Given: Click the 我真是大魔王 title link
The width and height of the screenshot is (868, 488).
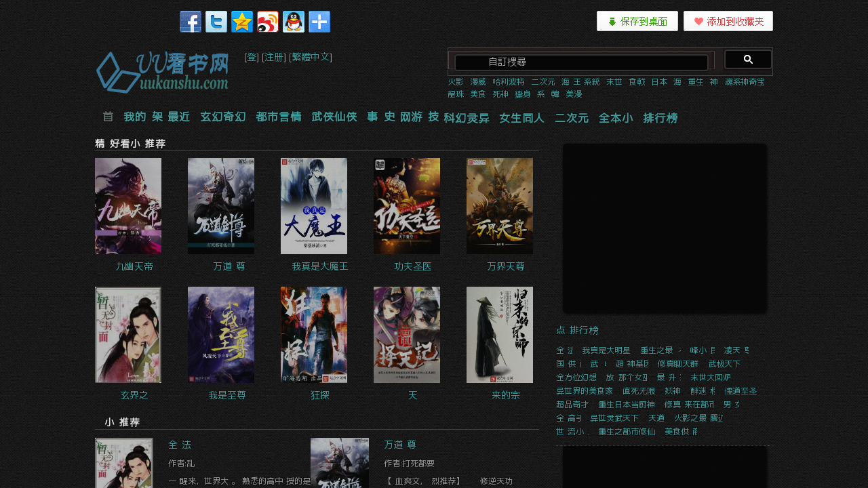Looking at the screenshot, I should 320,266.
